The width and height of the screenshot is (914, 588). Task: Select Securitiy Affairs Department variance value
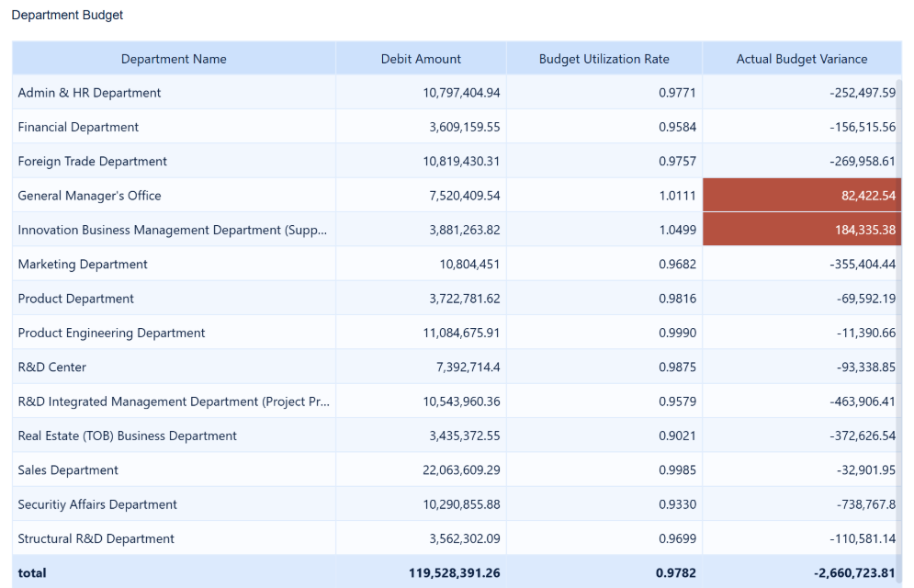point(865,504)
